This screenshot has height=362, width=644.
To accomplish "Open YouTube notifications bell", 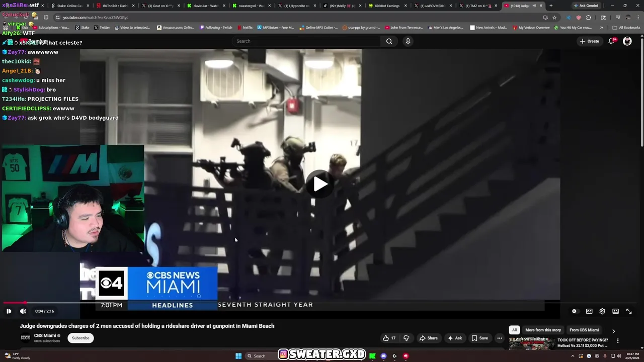I will (x=611, y=41).
